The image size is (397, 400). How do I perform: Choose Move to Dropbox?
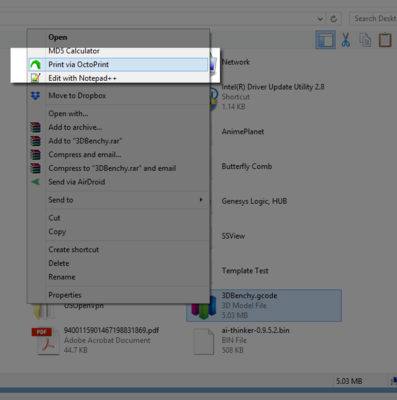point(118,96)
